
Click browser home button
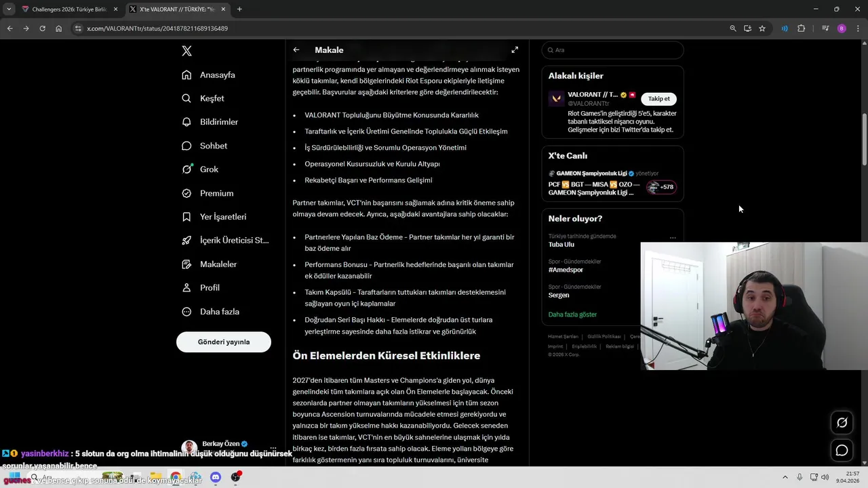pyautogui.click(x=58, y=28)
